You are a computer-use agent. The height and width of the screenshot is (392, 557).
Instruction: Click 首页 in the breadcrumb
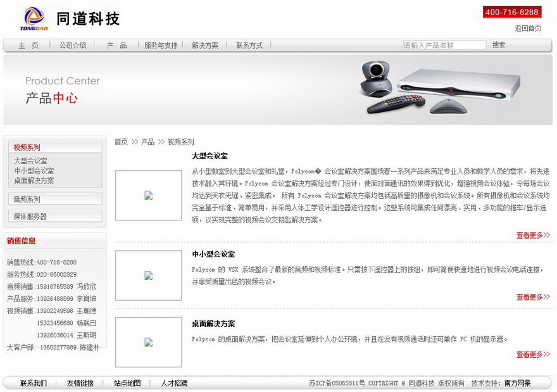click(x=121, y=142)
